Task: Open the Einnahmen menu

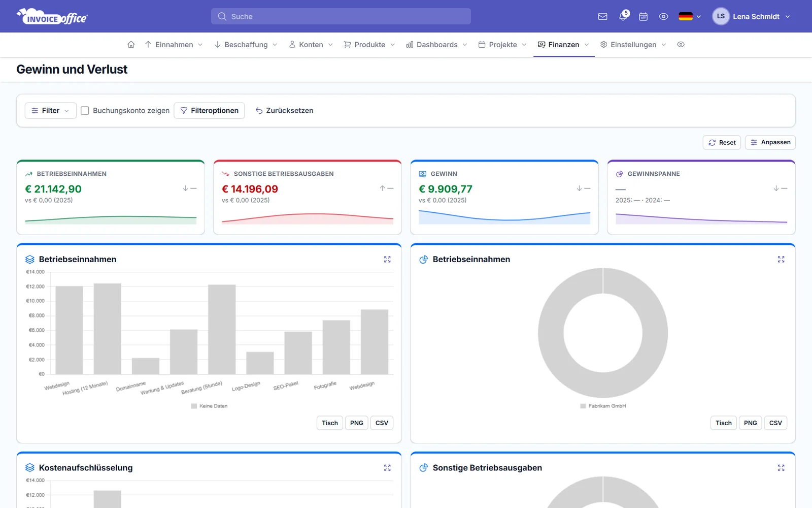Action: (x=174, y=45)
